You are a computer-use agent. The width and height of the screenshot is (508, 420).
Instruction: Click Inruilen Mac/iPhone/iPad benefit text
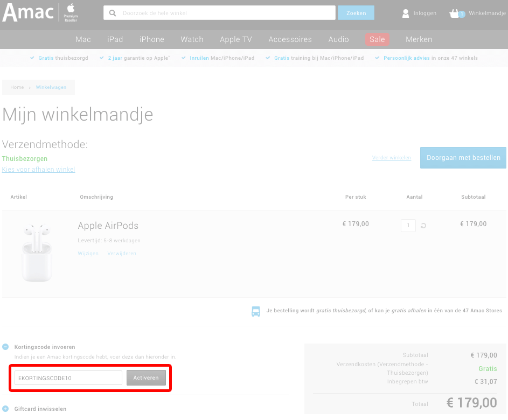pos(222,58)
